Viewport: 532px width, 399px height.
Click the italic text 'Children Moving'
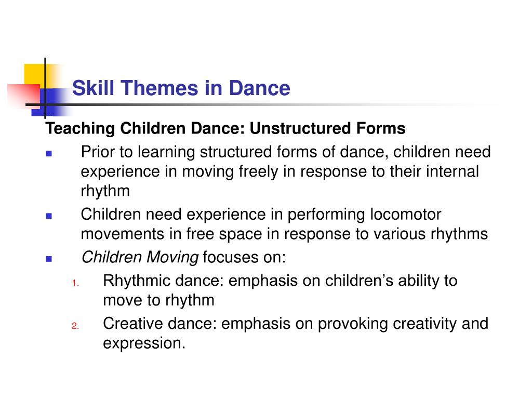coord(140,257)
